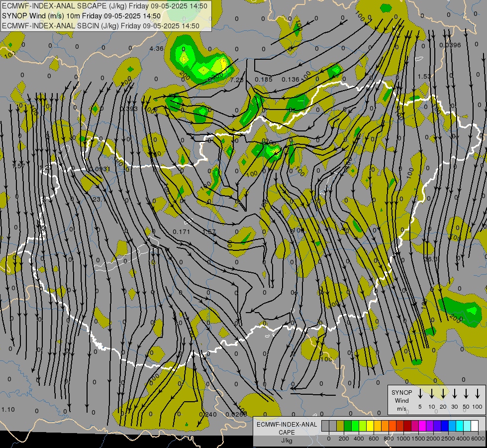Click 'm/s' unit in the wind legend
487x448 pixels.
[x=401, y=409]
